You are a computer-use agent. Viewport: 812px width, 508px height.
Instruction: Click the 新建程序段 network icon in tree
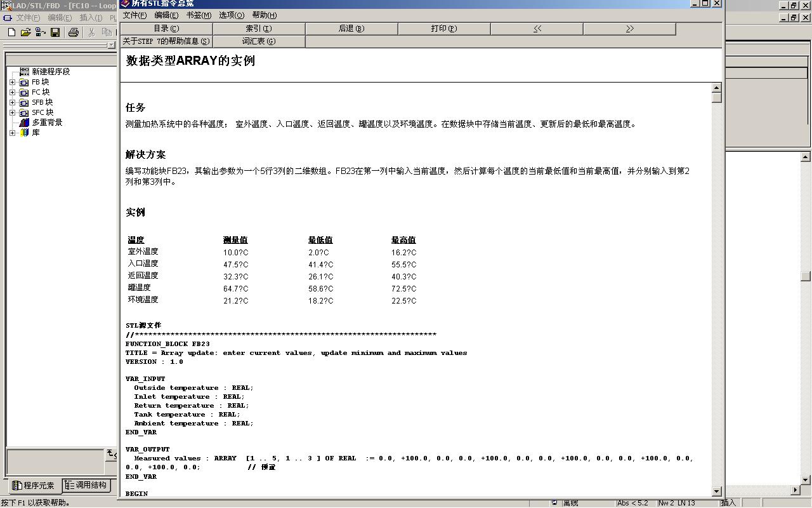24,72
